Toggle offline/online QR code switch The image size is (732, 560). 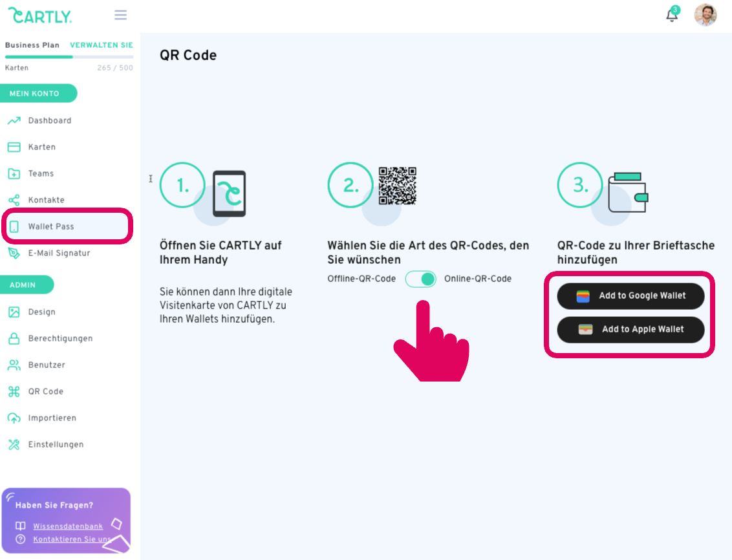pos(420,279)
